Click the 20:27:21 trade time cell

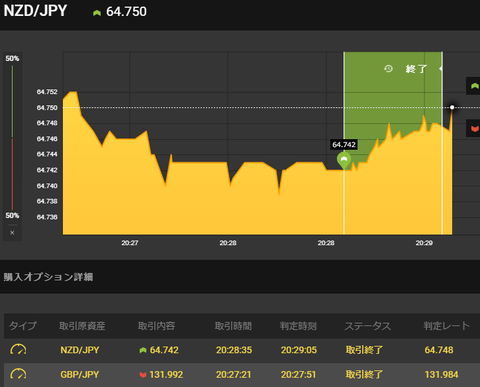click(233, 375)
